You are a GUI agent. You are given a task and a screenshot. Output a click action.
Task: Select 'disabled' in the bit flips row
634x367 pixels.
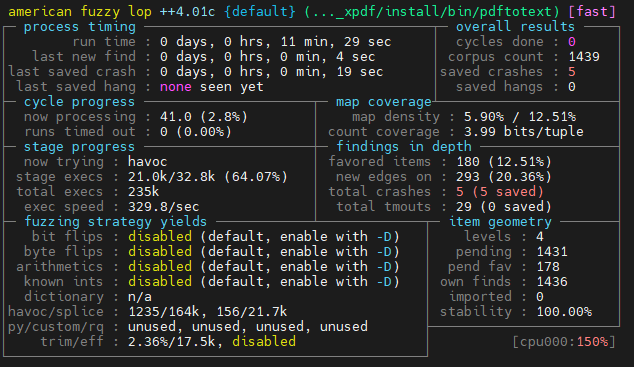tap(160, 236)
